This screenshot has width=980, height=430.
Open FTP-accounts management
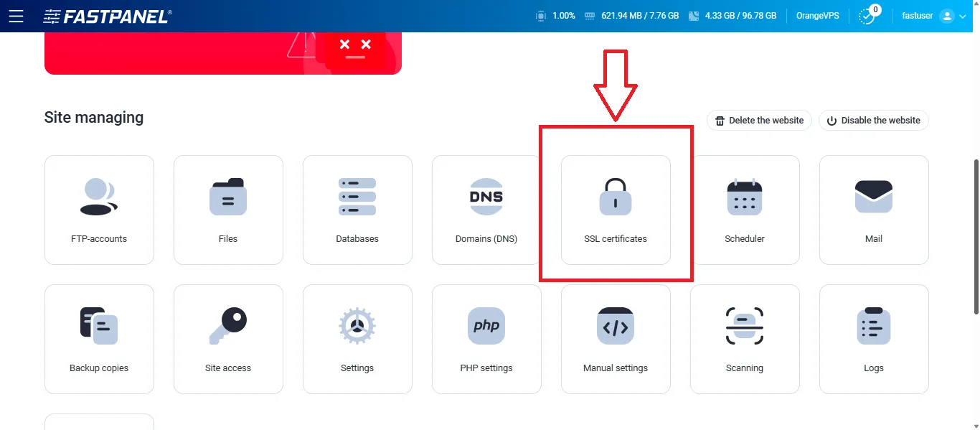coord(99,208)
